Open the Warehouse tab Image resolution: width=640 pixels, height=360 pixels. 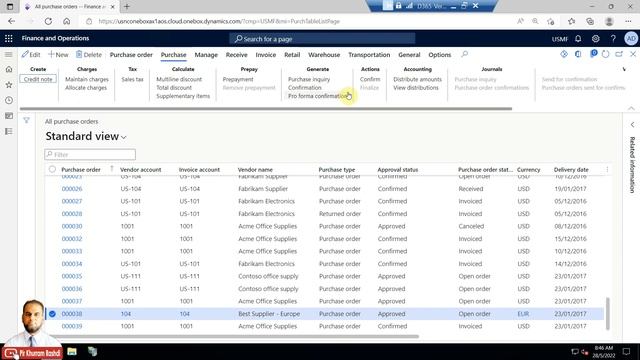click(324, 55)
